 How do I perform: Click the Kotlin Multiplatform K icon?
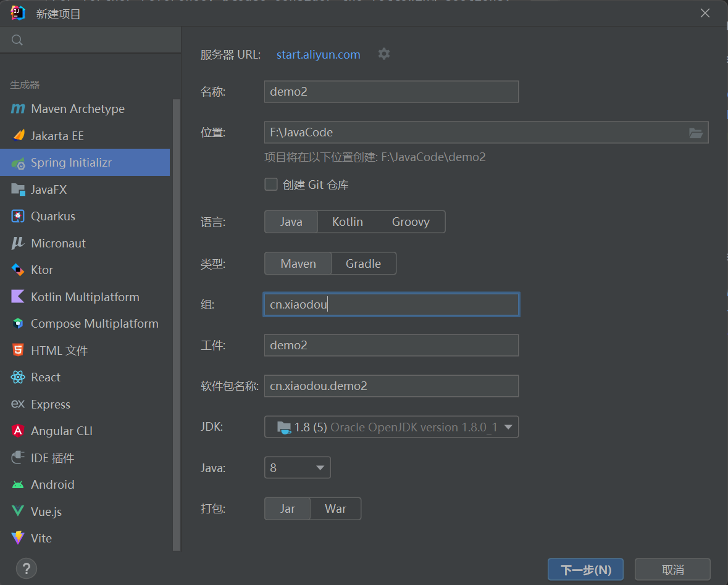(x=18, y=296)
